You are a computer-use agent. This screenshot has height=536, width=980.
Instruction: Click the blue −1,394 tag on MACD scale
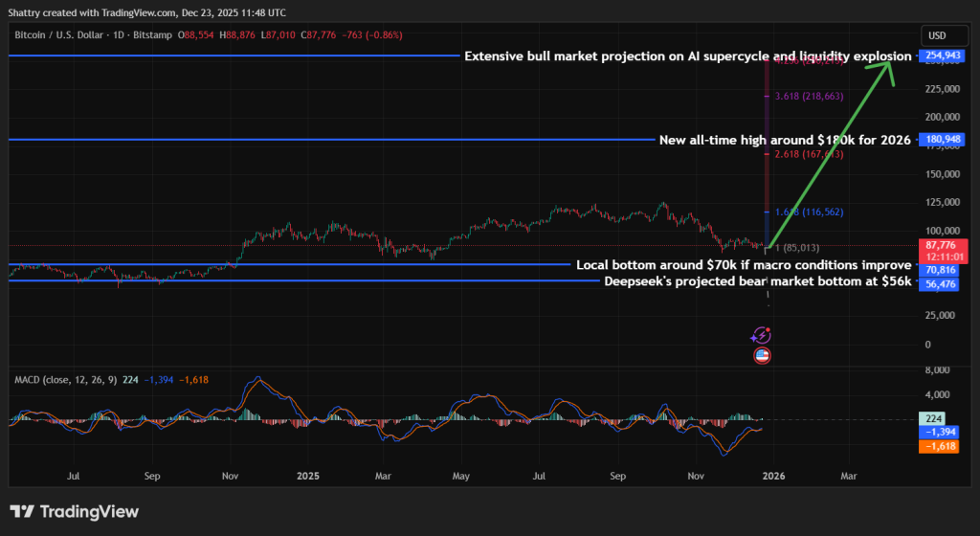(x=939, y=433)
